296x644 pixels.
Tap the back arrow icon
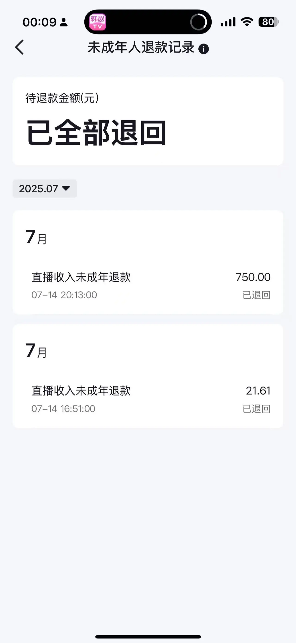coord(19,47)
